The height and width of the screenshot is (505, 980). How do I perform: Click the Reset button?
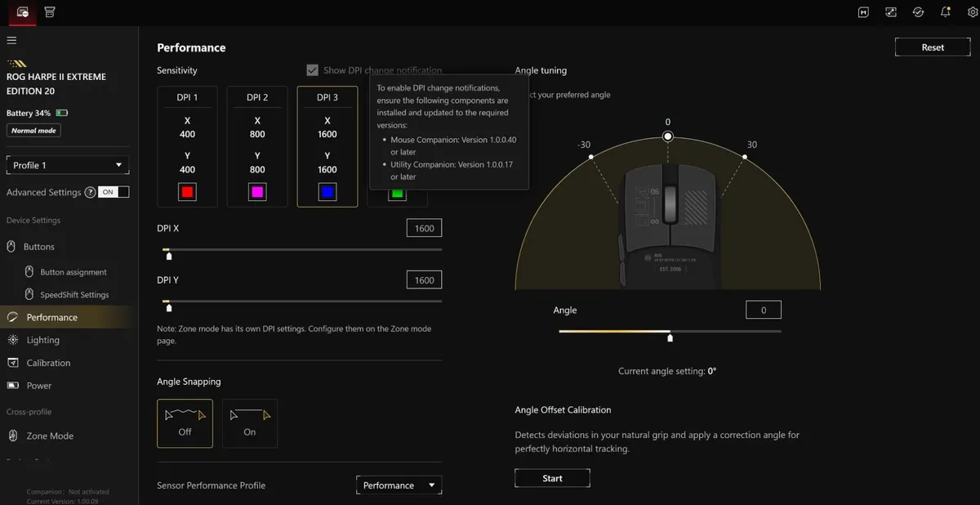click(x=933, y=47)
